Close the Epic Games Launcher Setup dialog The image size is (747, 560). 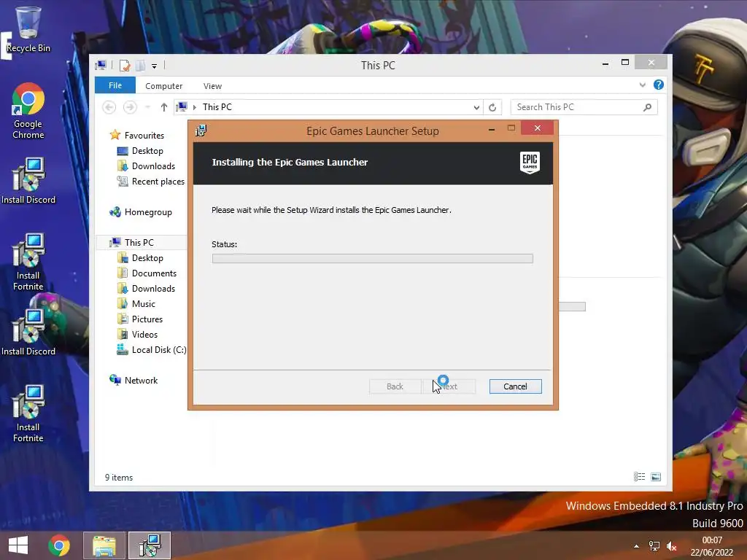click(x=538, y=128)
